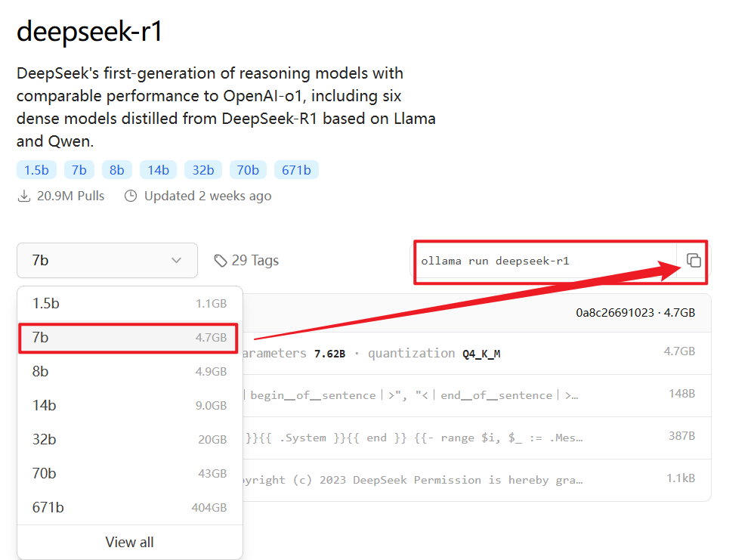Collapse the 7b model size dropdown
Image resolution: width=754 pixels, height=560 pixels.
(107, 260)
